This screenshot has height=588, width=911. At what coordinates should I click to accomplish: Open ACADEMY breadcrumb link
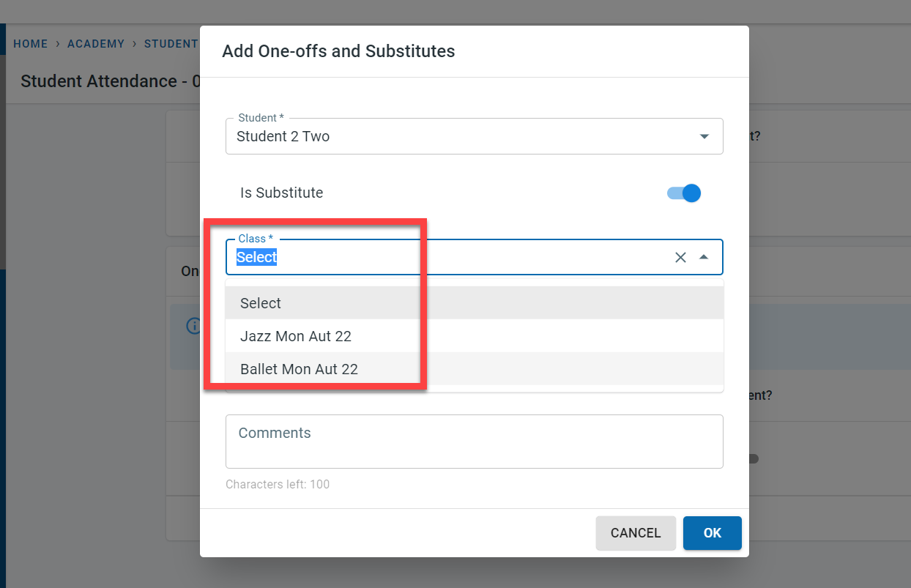(96, 44)
